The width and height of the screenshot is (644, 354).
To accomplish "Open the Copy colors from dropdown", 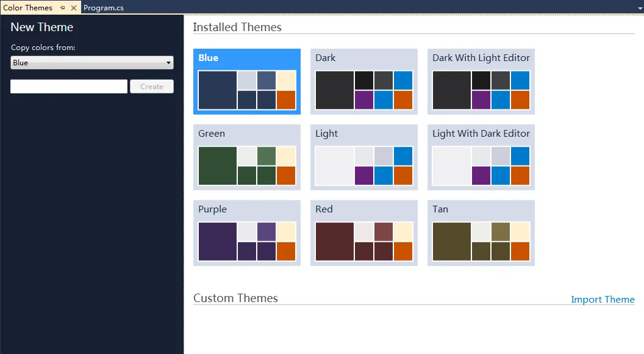I will [92, 63].
